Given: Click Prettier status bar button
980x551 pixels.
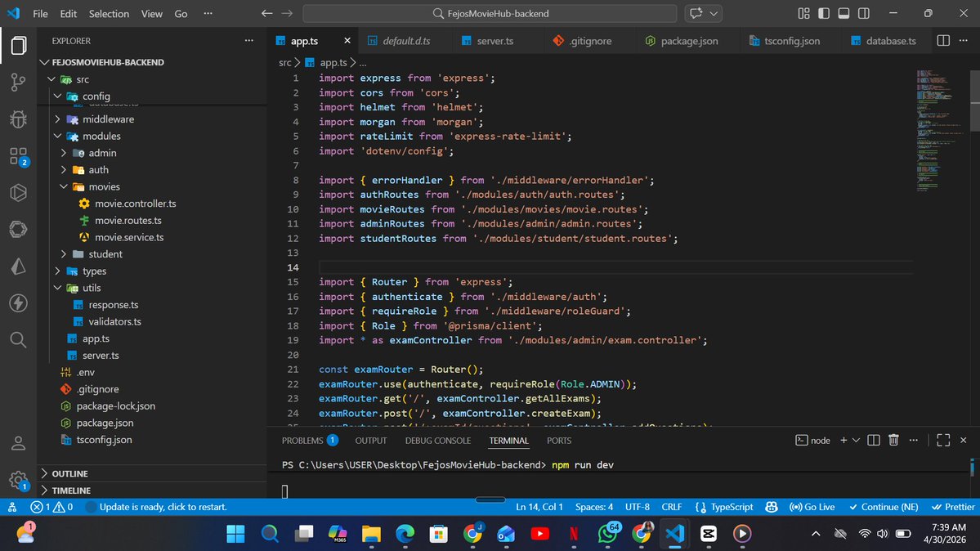Looking at the screenshot, I should [952, 507].
